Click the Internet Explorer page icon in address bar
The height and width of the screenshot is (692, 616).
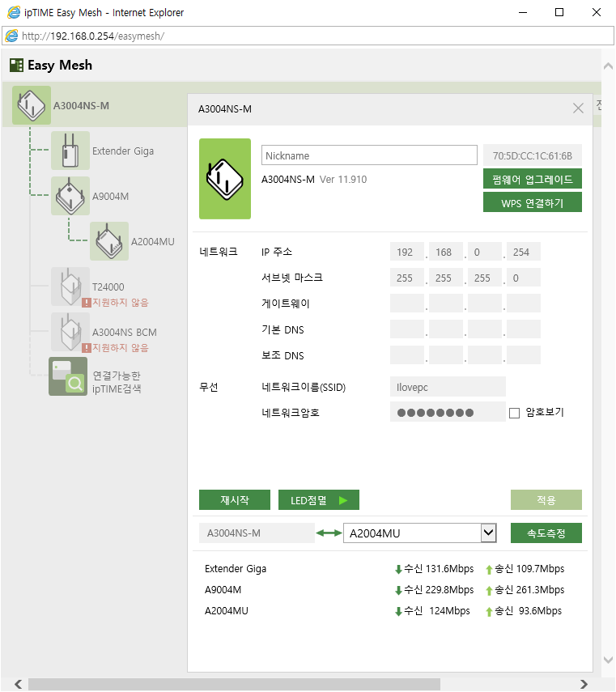12,36
